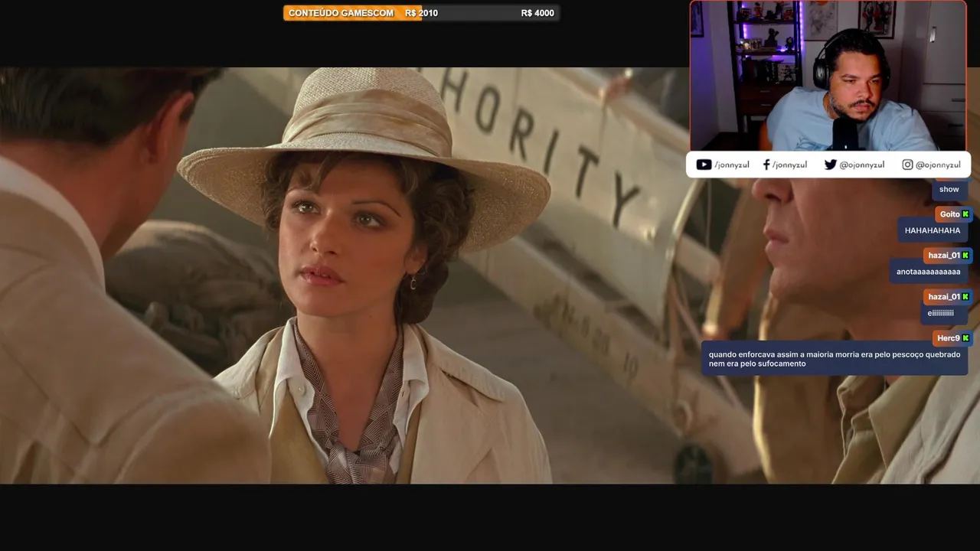Click the donation goal progress bar
This screenshot has height=551, width=980.
421,13
